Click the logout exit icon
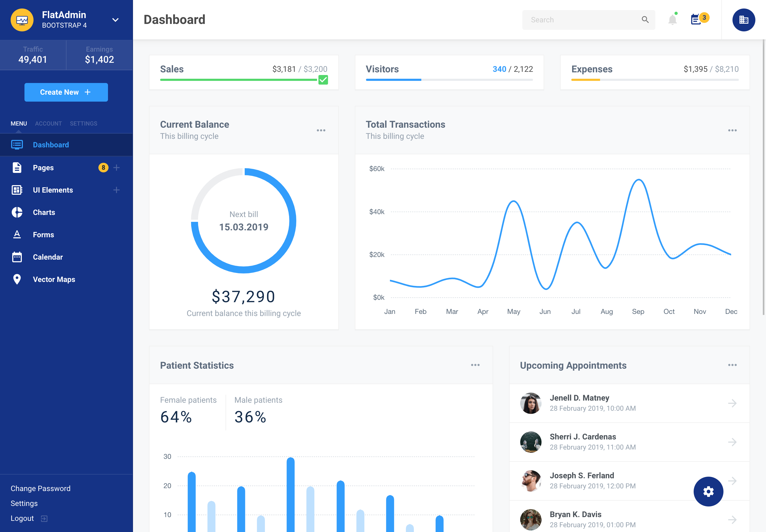This screenshot has height=532, width=766. pyautogui.click(x=44, y=519)
